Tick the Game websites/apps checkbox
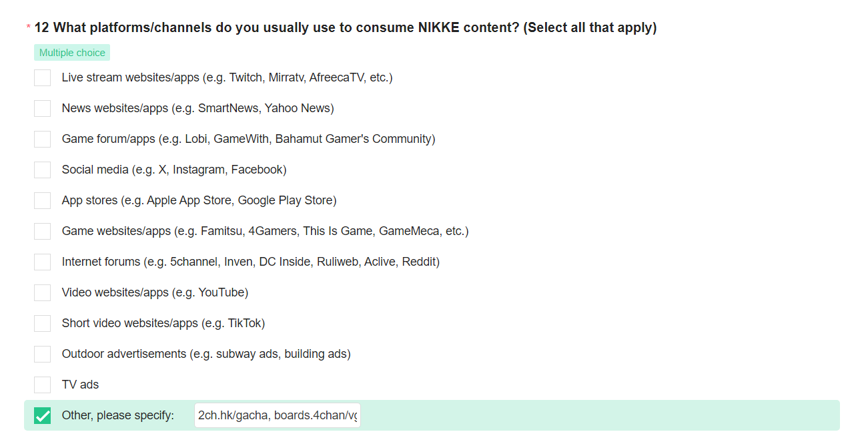This screenshot has height=448, width=868. [x=42, y=231]
